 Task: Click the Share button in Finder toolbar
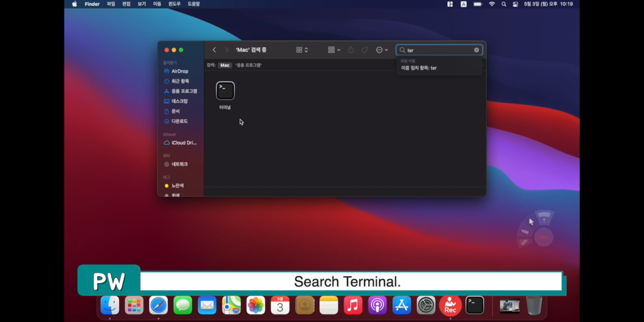click(x=351, y=50)
